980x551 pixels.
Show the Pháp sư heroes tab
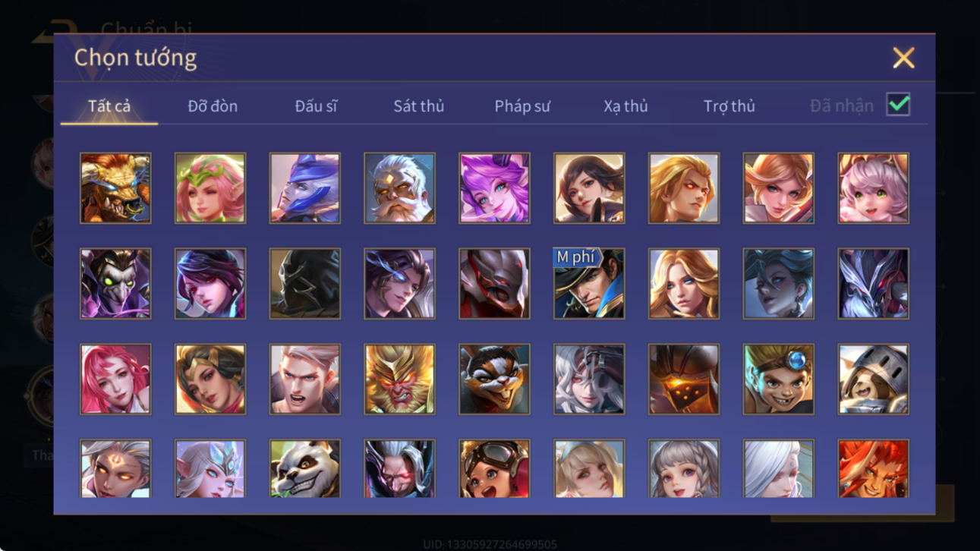coord(522,106)
